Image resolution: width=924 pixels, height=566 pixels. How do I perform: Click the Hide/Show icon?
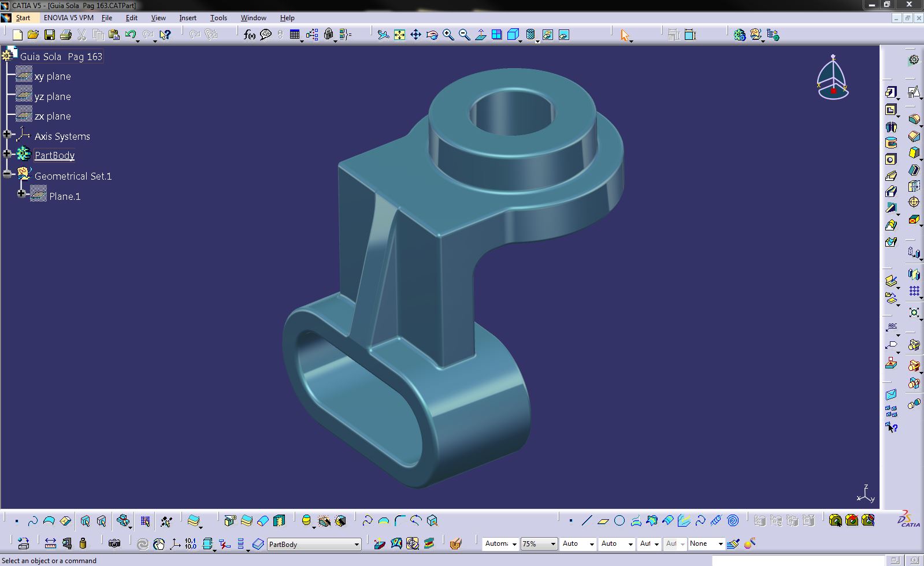pos(547,35)
